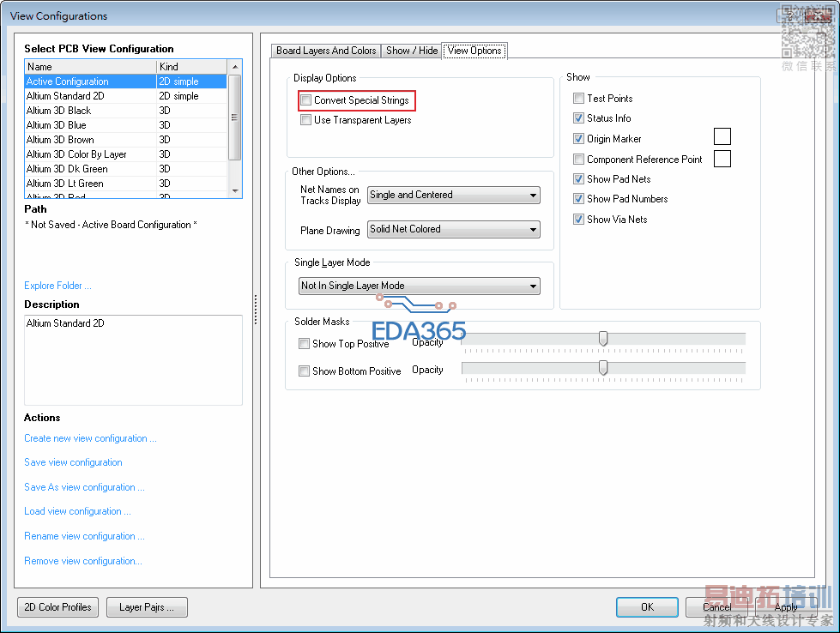Switch to Board Layers And Colors tab
The width and height of the screenshot is (840, 633).
(x=326, y=51)
